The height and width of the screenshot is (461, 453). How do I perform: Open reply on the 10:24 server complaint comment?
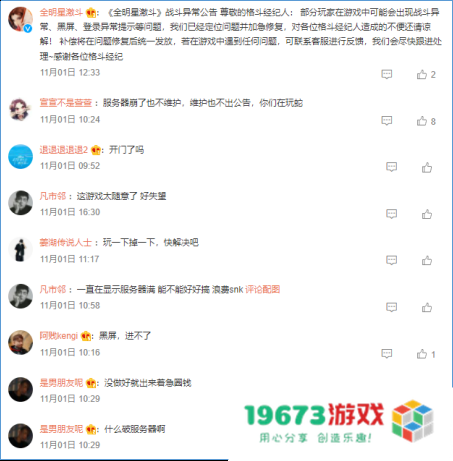[387, 121]
